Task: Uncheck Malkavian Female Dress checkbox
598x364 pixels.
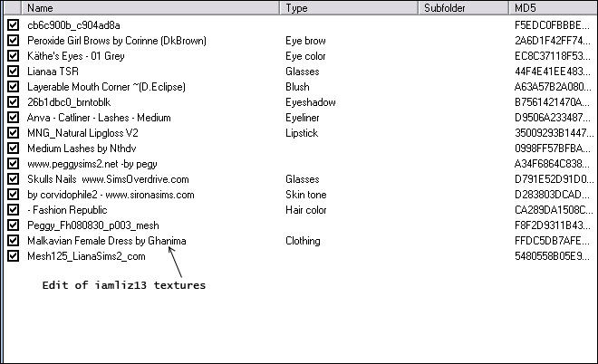Action: click(13, 241)
